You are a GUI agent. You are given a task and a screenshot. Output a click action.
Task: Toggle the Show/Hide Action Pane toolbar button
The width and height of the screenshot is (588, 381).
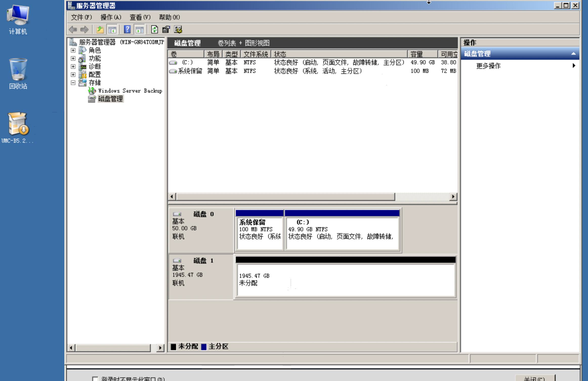pos(139,30)
